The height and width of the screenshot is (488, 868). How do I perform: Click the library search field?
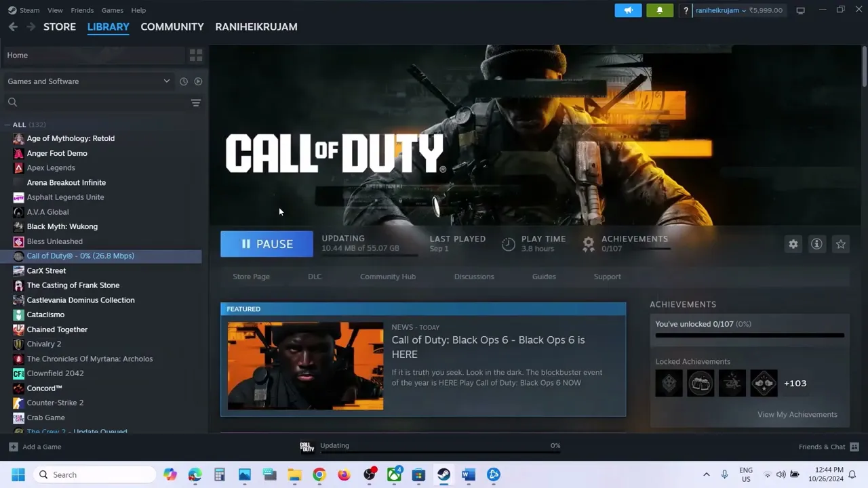95,102
